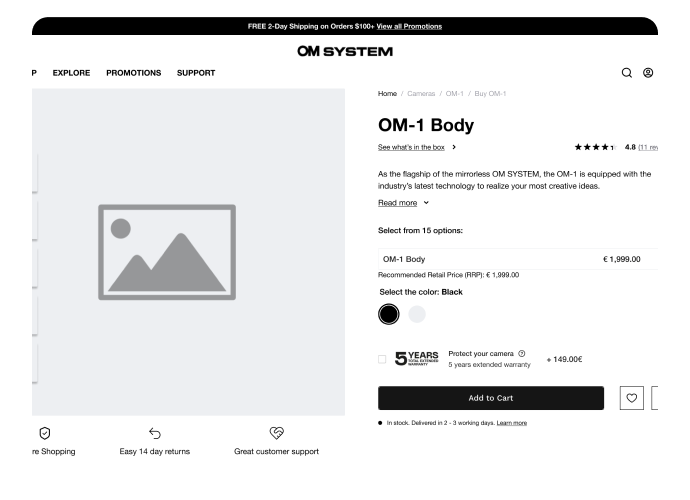Click the 5 years extended warranty text

[x=489, y=364]
